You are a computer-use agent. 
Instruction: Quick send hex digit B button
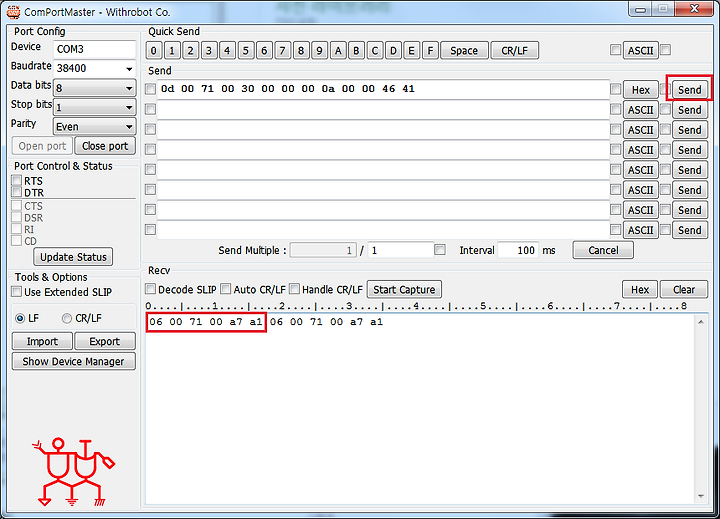[x=356, y=51]
